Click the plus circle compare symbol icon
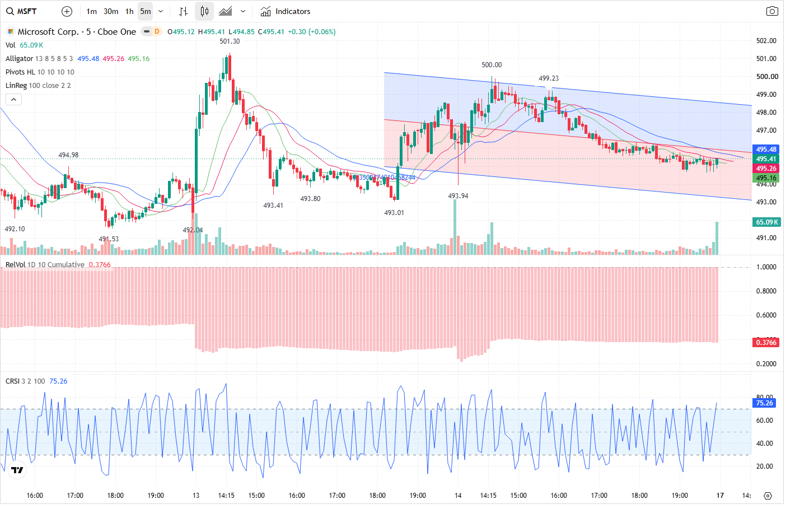 67,11
